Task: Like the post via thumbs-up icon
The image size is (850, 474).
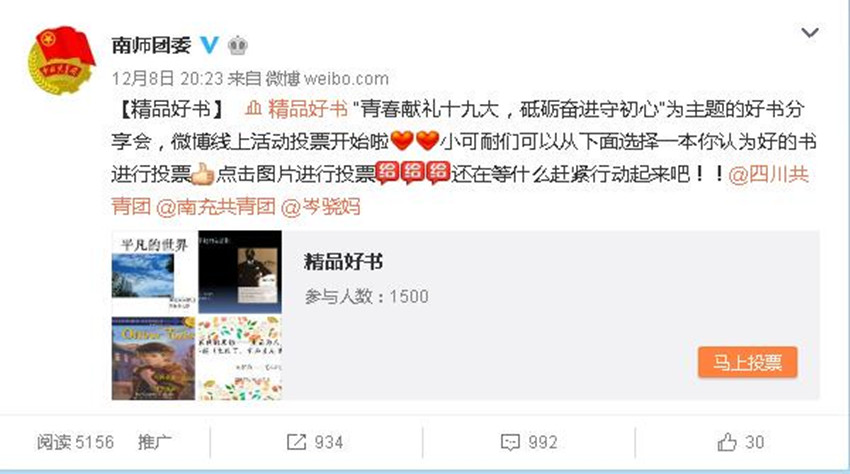Action: point(727,443)
